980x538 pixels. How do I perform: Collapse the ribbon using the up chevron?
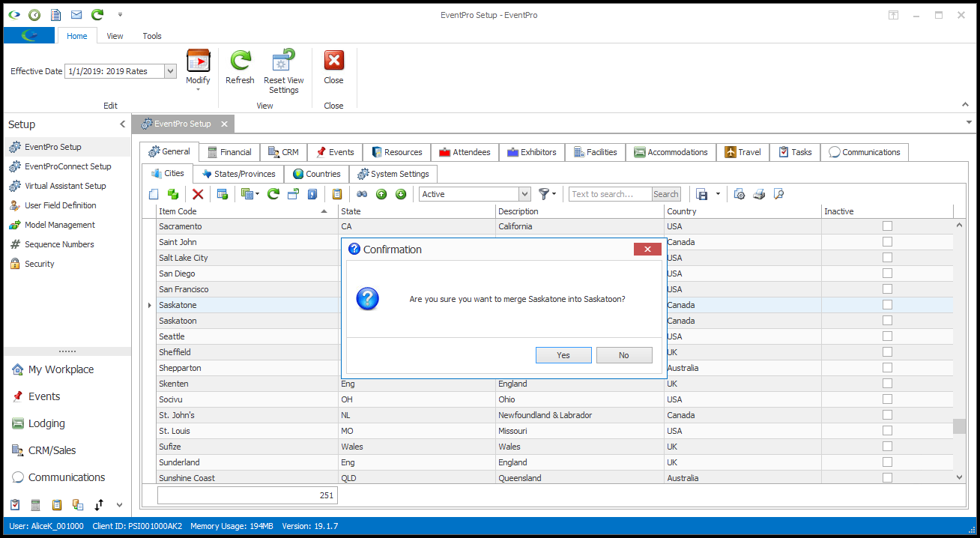pyautogui.click(x=965, y=105)
